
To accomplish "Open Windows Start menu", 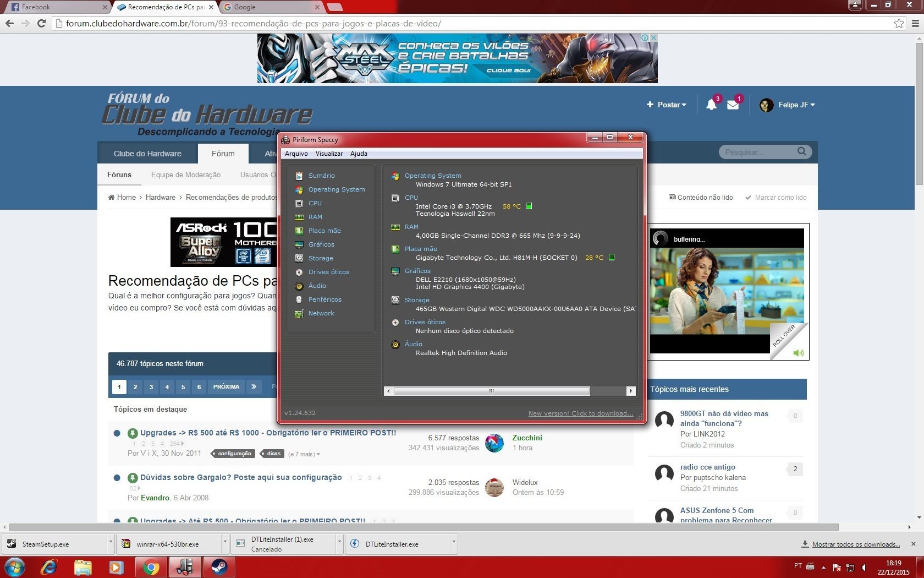I will [x=15, y=567].
